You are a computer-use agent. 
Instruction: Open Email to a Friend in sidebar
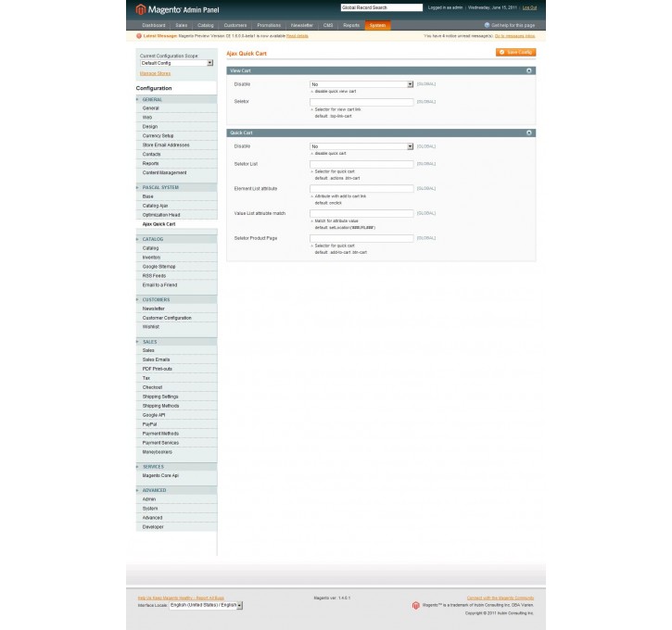[176, 285]
